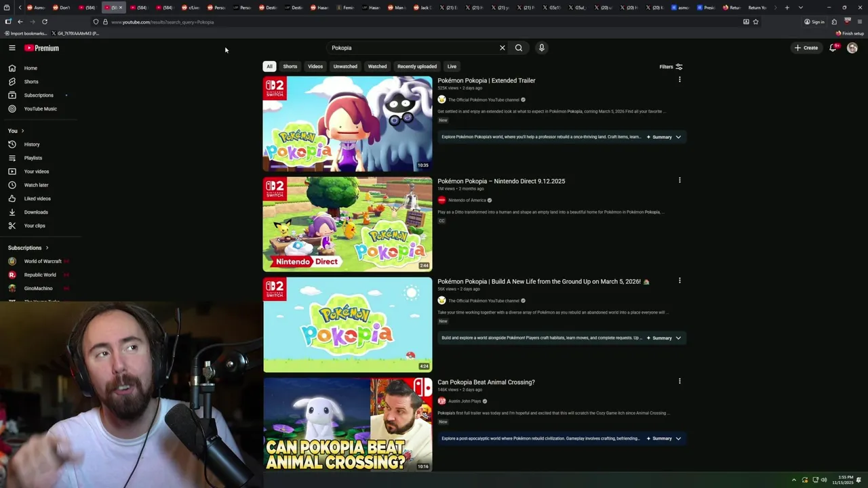The height and width of the screenshot is (488, 868).
Task: Select the Live filter chip
Action: pyautogui.click(x=452, y=66)
